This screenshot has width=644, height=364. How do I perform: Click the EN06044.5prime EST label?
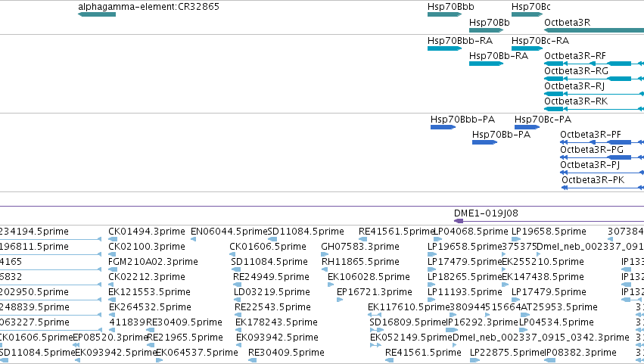229,232
